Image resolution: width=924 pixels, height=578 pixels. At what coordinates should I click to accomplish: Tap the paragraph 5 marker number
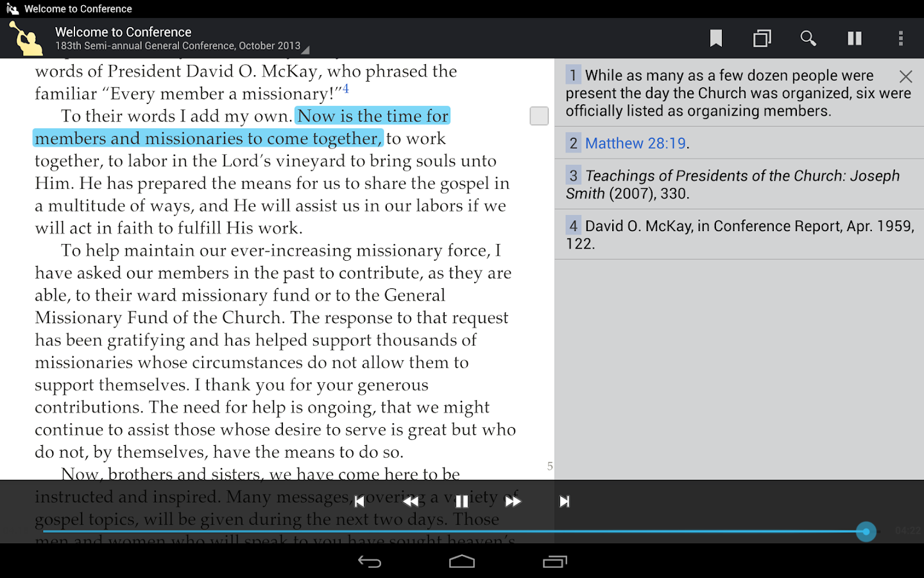550,466
